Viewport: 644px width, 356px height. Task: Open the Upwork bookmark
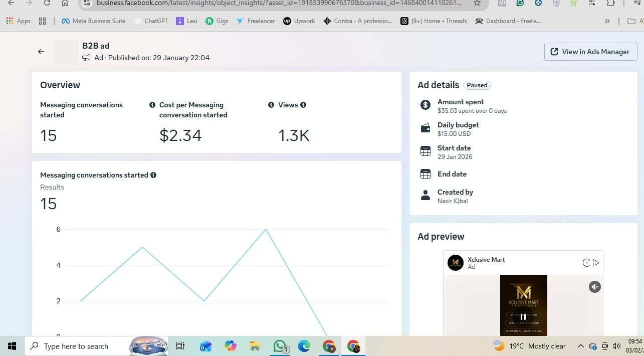click(x=299, y=21)
